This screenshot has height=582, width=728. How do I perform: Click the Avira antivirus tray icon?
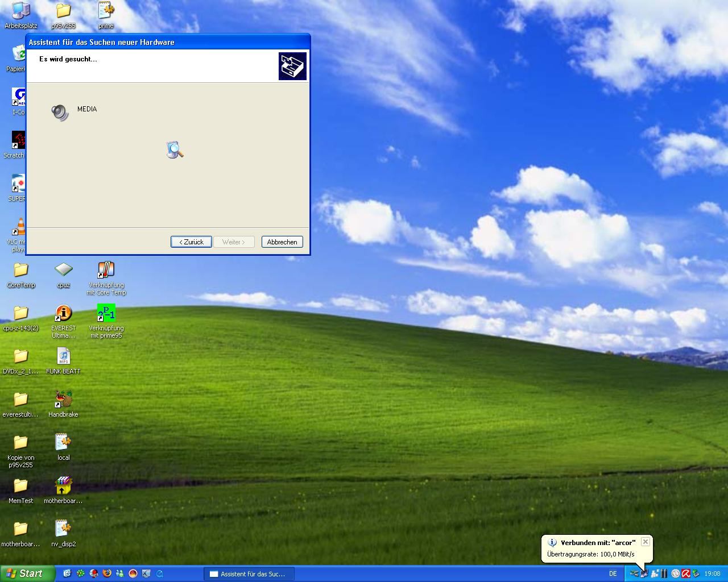pos(686,573)
